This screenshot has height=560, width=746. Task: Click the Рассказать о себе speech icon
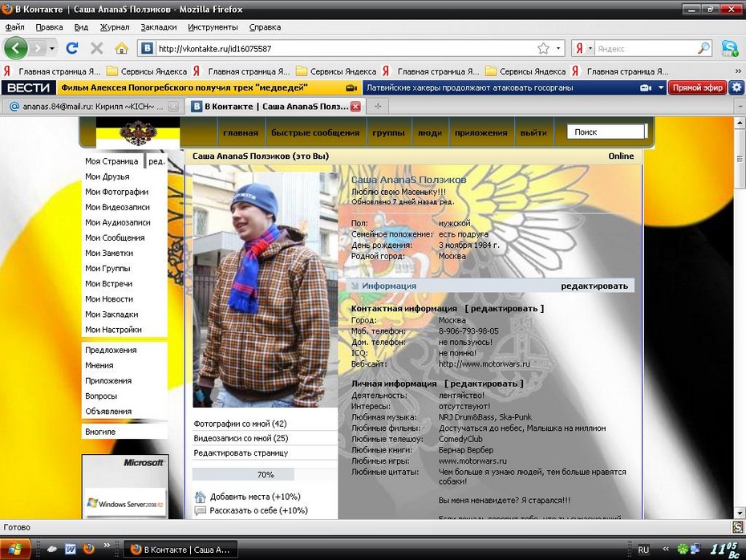pyautogui.click(x=201, y=510)
